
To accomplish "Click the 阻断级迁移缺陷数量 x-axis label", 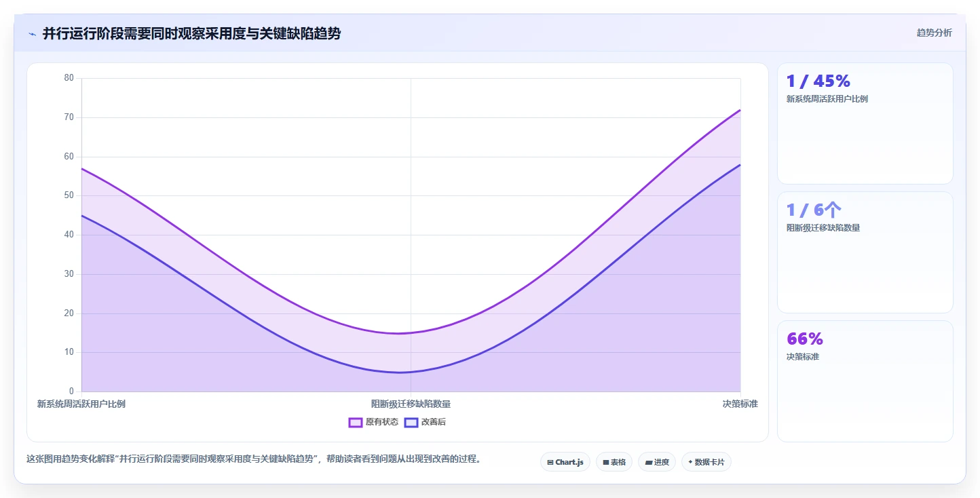I will coord(411,404).
